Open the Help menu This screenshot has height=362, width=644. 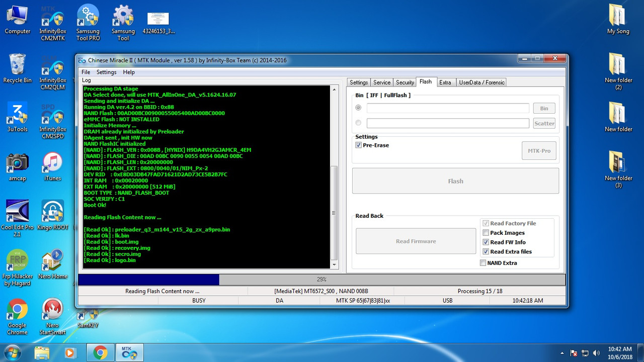(129, 72)
